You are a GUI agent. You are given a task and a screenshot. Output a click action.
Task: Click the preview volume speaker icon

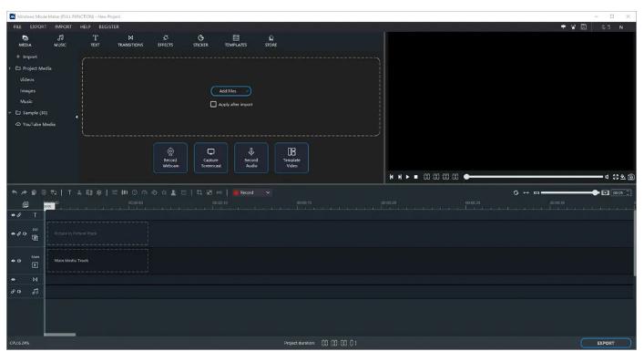point(607,177)
